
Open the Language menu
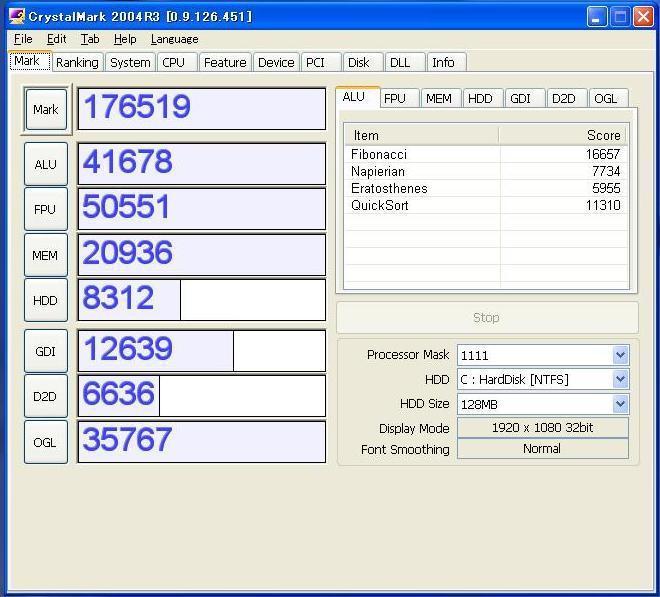[x=174, y=39]
